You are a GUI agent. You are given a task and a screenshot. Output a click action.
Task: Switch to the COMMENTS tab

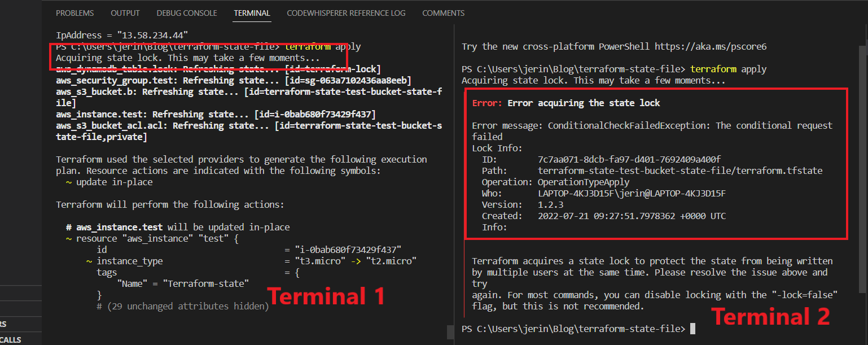(444, 12)
